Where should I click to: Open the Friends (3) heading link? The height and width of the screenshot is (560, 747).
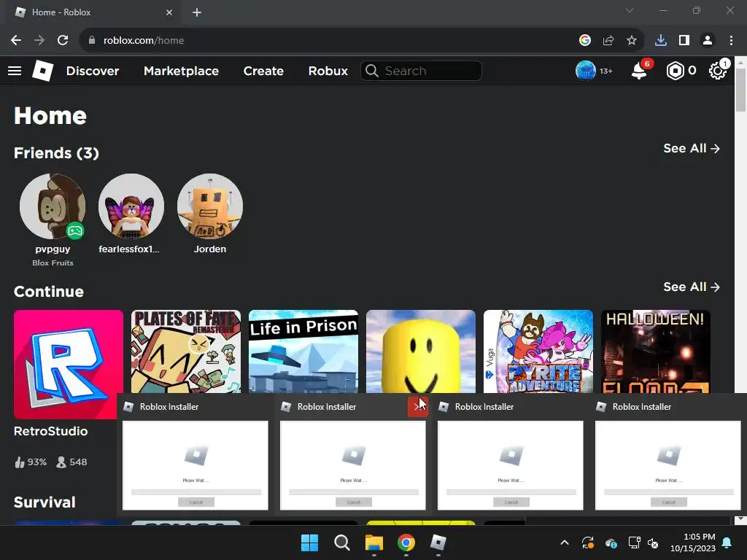pos(56,153)
